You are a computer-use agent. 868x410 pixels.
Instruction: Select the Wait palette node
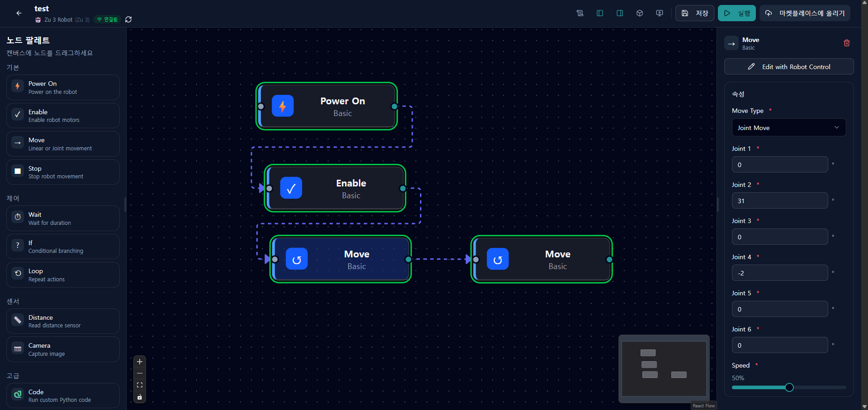click(x=63, y=219)
